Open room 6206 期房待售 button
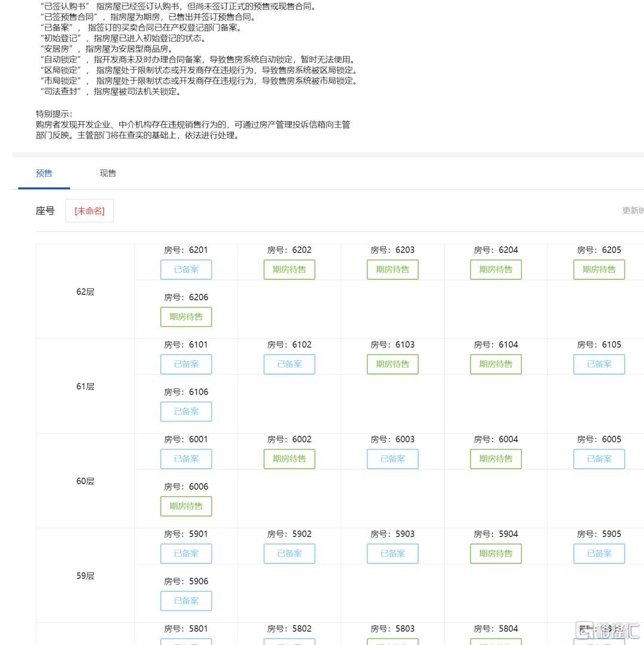This screenshot has height=645, width=644. [186, 317]
